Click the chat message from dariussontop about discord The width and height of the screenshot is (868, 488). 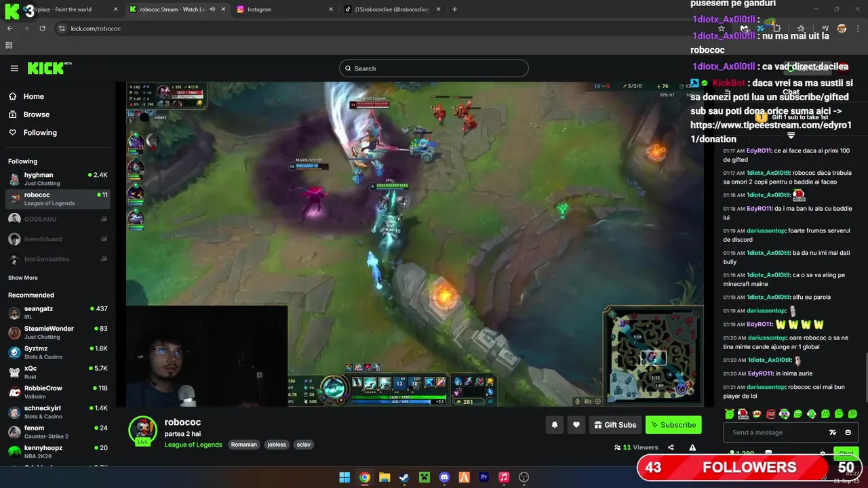tap(787, 235)
